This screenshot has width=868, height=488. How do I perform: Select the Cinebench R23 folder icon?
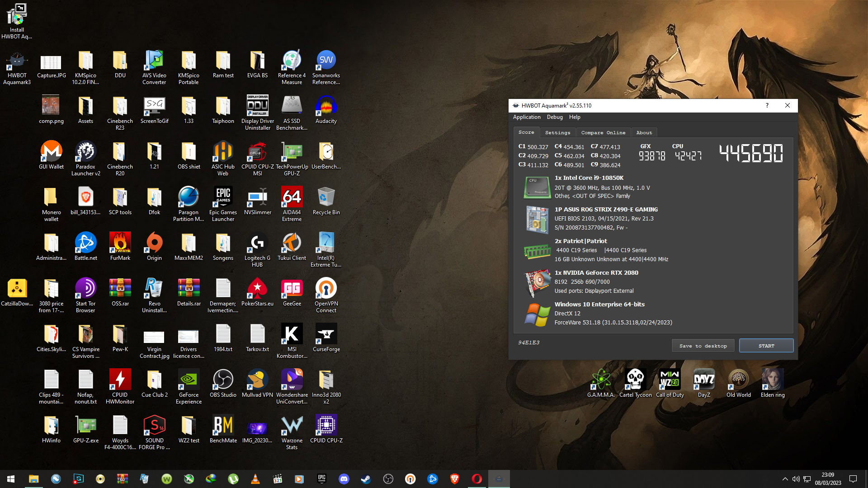pyautogui.click(x=120, y=114)
